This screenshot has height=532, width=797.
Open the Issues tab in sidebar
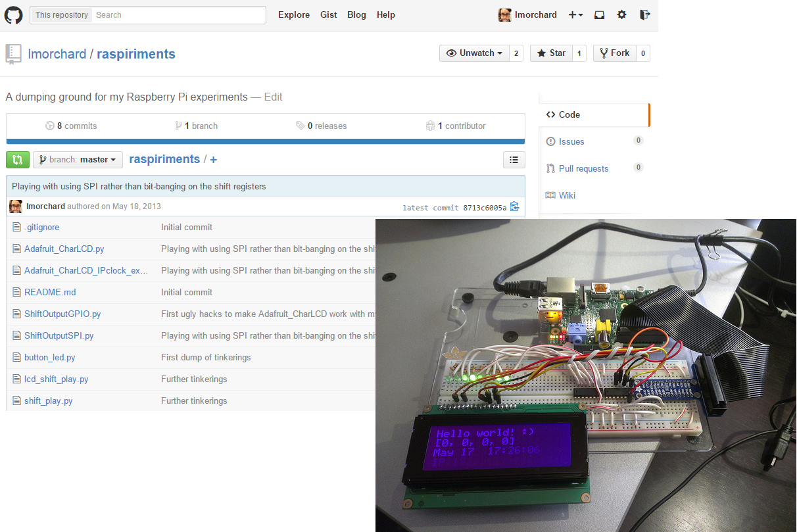pyautogui.click(x=571, y=141)
